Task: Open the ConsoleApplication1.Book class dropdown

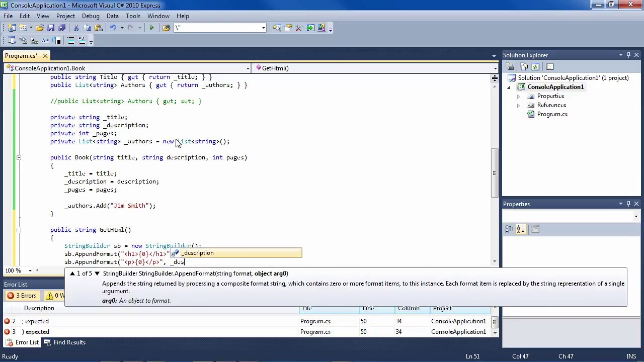Action: tap(248, 68)
